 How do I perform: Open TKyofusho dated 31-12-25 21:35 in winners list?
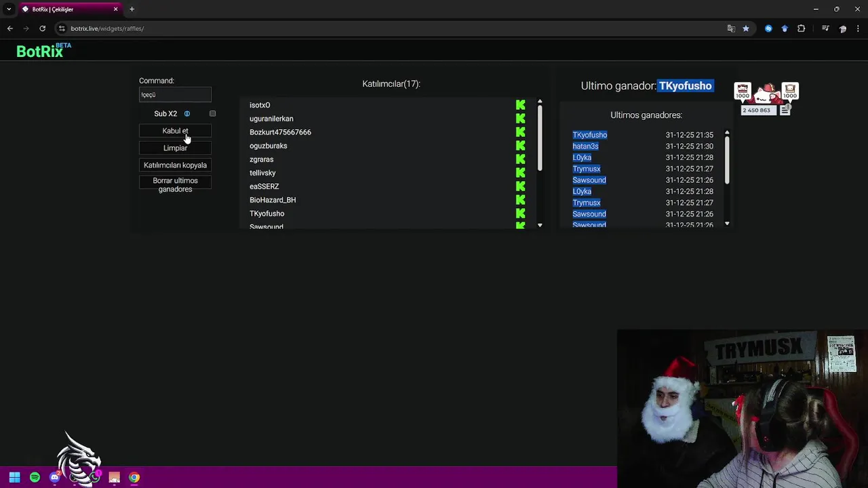pos(590,135)
